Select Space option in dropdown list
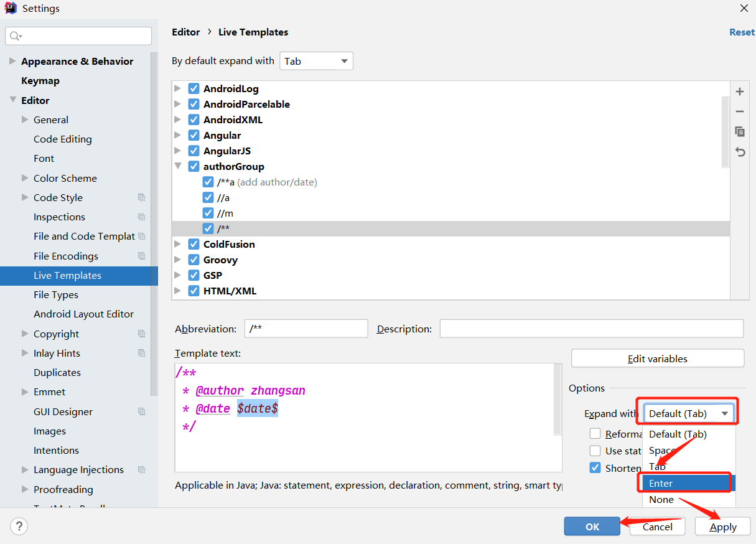 [x=688, y=450]
